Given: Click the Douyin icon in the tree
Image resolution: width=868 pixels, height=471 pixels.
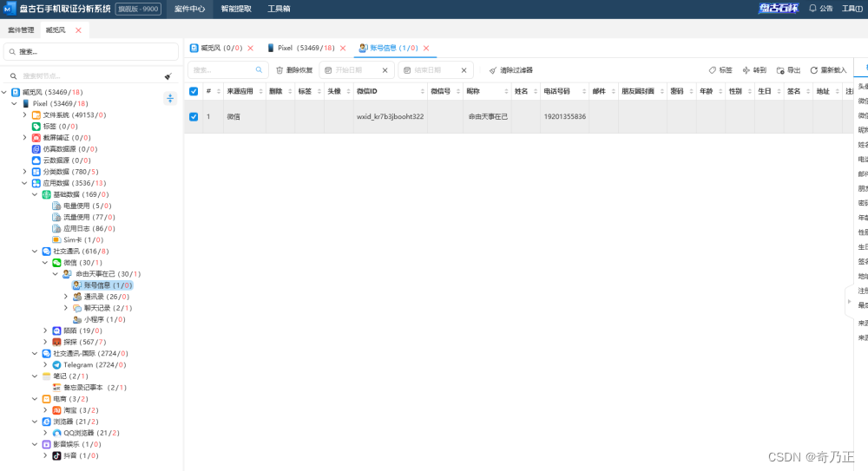Looking at the screenshot, I should [x=56, y=456].
